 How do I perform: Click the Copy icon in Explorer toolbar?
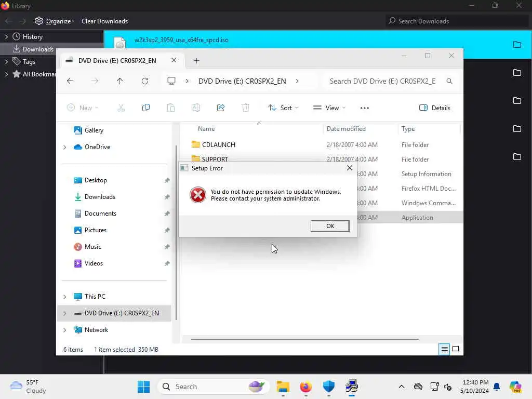146,108
